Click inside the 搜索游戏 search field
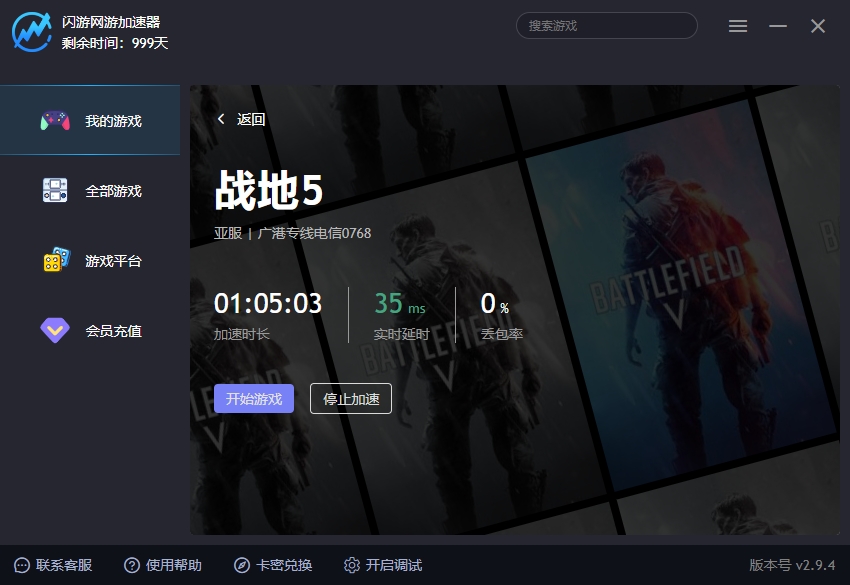Viewport: 850px width, 585px height. point(606,25)
